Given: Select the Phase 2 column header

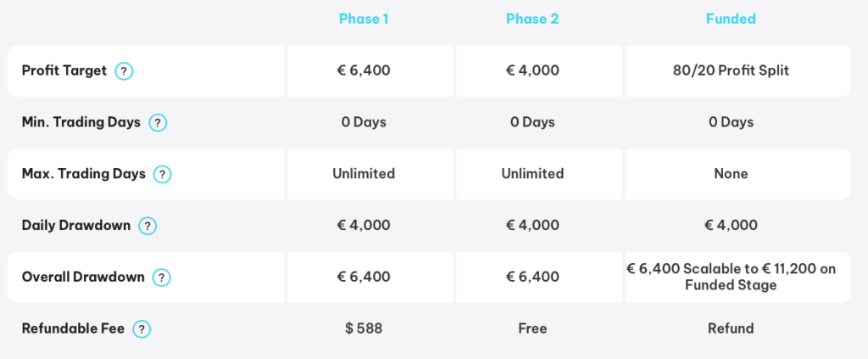Looking at the screenshot, I should (532, 19).
